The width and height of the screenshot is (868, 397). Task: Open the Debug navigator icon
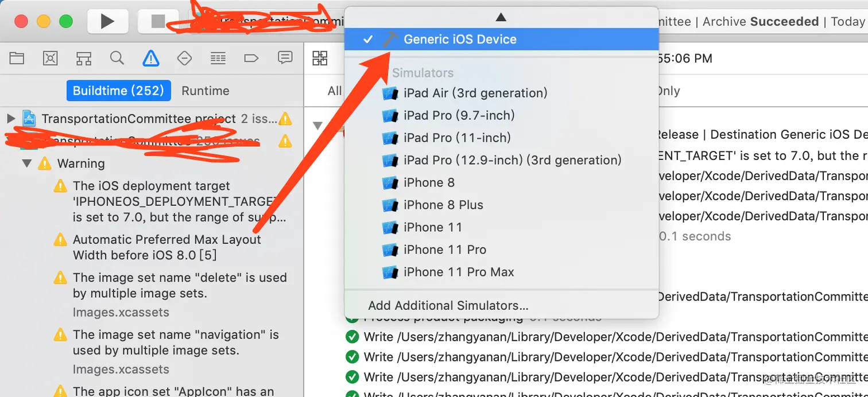218,57
